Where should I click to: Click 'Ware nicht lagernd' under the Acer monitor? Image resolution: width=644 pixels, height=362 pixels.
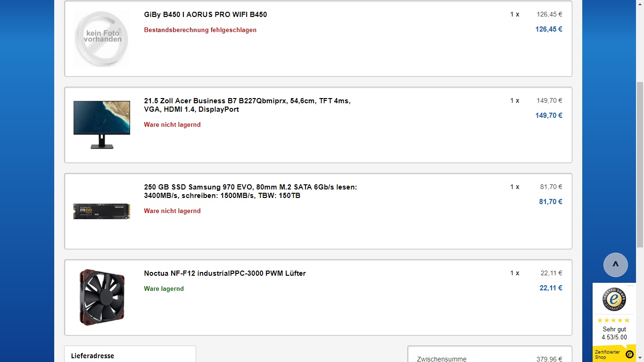tap(173, 125)
